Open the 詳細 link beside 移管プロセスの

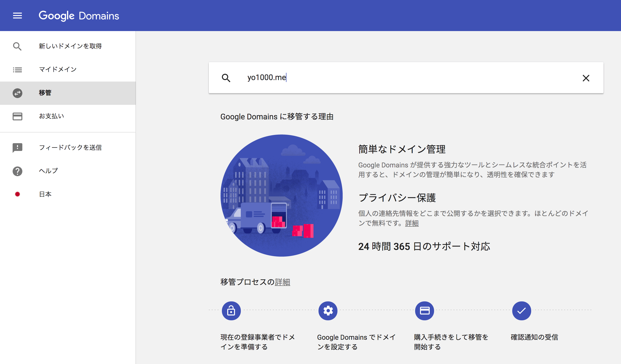(x=282, y=282)
